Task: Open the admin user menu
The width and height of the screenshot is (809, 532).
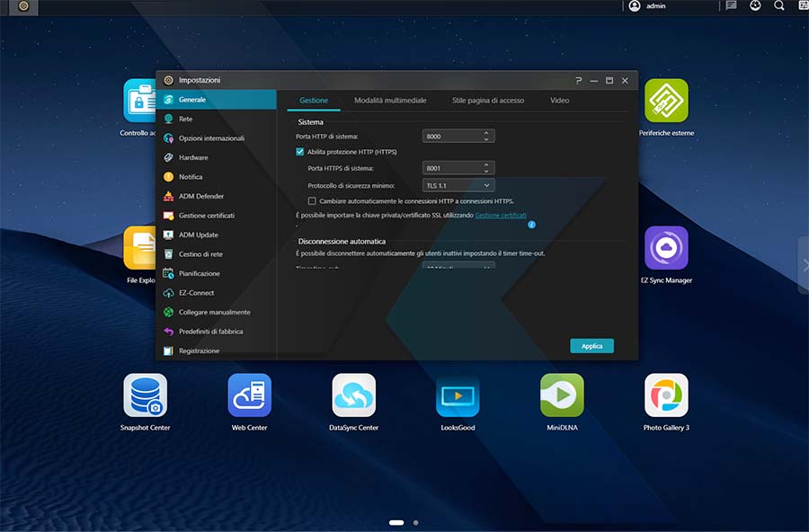Action: click(x=647, y=6)
